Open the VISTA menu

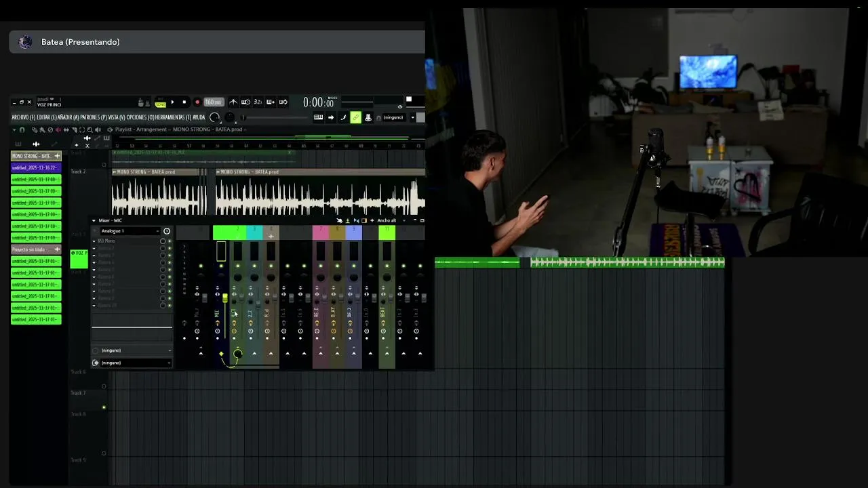click(117, 117)
